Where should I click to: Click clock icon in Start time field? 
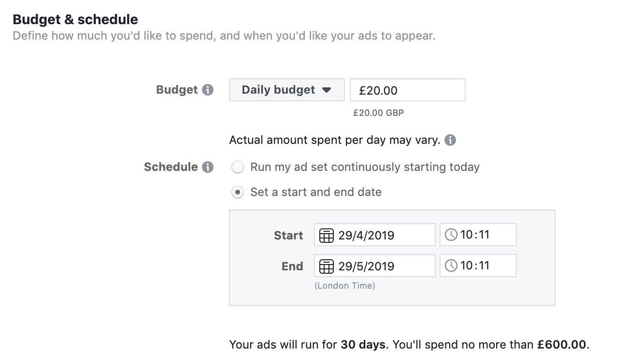point(451,235)
